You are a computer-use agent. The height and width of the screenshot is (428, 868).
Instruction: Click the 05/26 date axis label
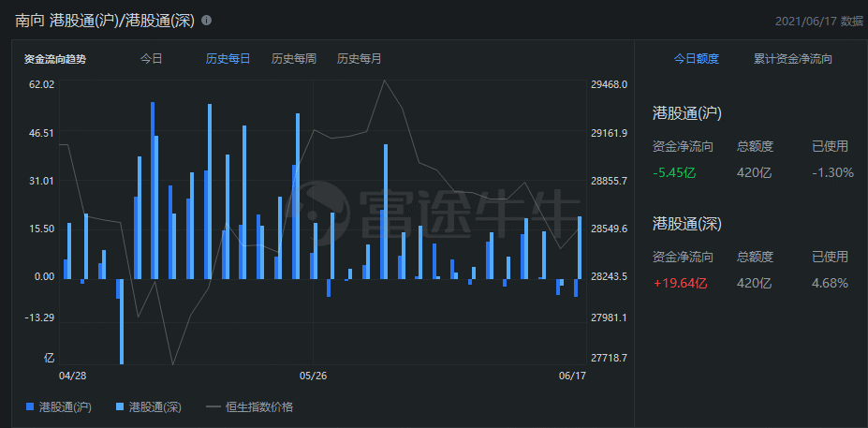click(x=314, y=376)
